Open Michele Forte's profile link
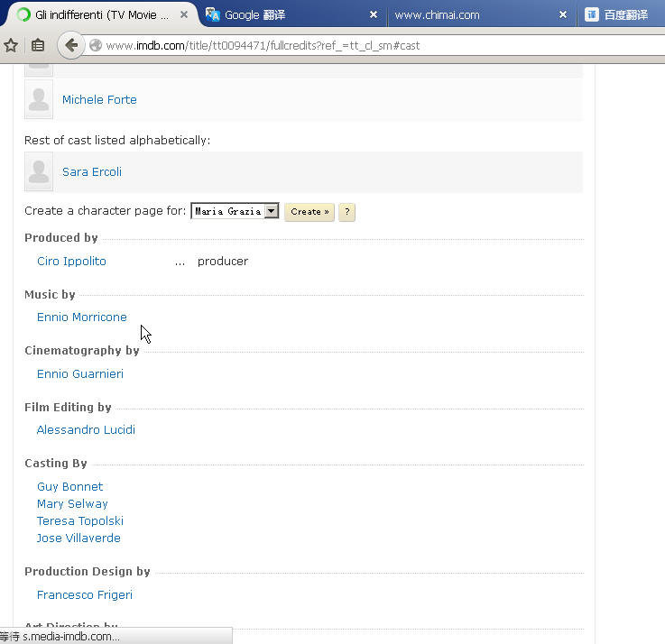The width and height of the screenshot is (665, 644). coord(99,99)
